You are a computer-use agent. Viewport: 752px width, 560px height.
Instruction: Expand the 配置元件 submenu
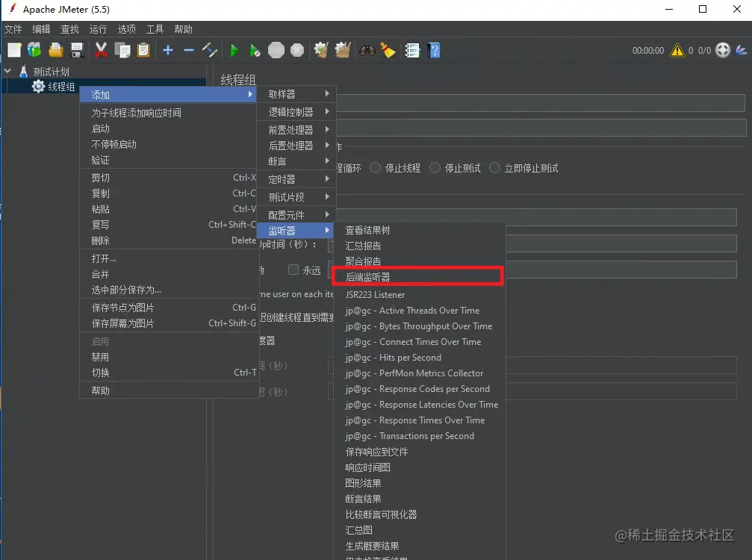point(296,214)
